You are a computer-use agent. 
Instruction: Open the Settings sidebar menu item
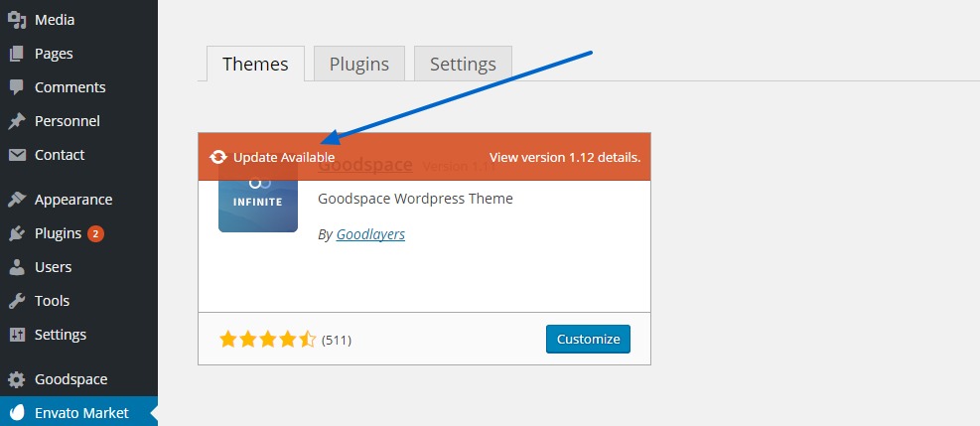coord(60,335)
